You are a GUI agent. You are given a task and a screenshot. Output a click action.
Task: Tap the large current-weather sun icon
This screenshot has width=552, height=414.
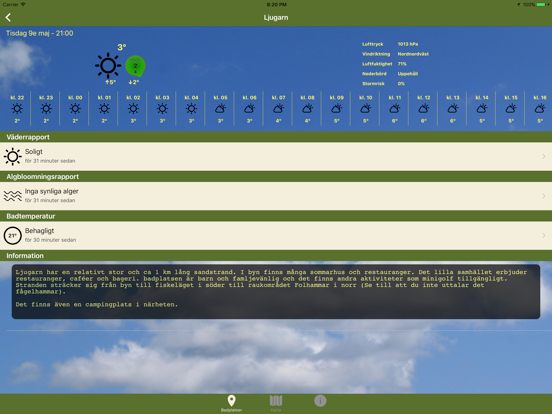108,65
